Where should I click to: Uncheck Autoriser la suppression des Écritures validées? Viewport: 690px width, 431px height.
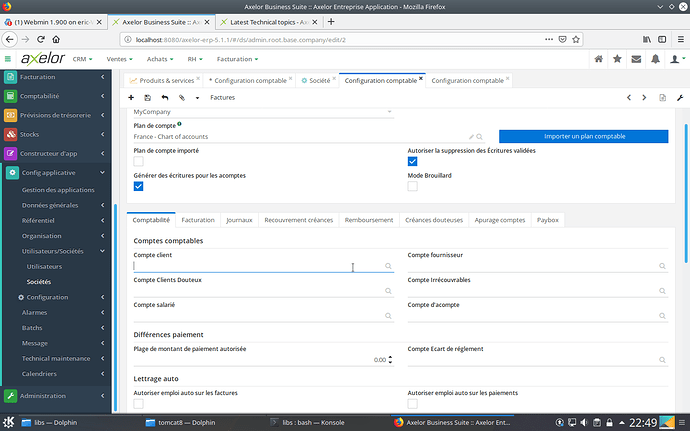[x=412, y=162]
